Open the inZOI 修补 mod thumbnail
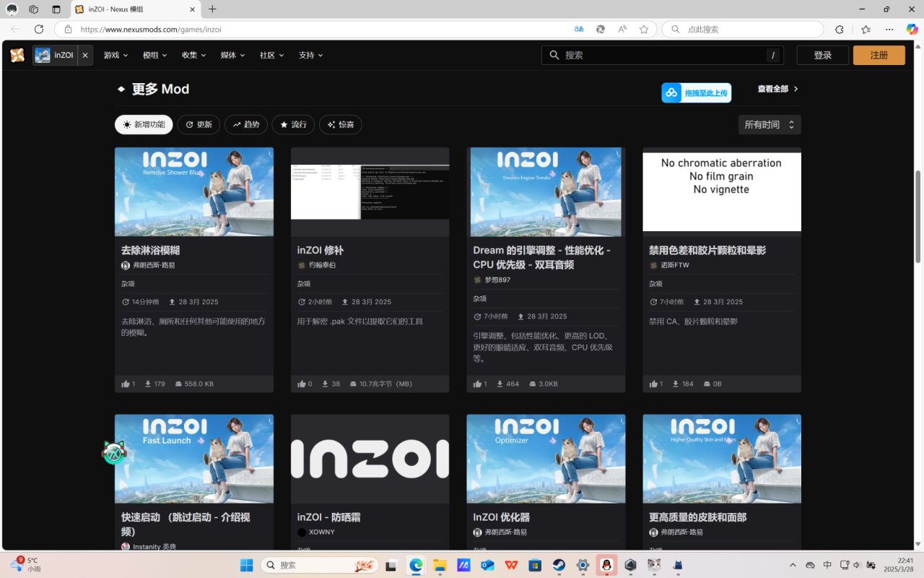924x578 pixels. tap(370, 191)
